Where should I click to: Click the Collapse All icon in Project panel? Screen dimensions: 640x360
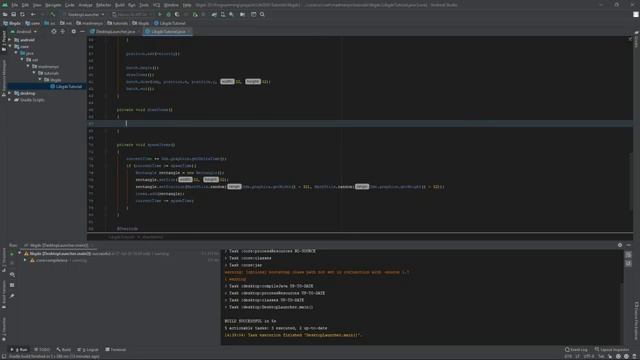[x=62, y=31]
